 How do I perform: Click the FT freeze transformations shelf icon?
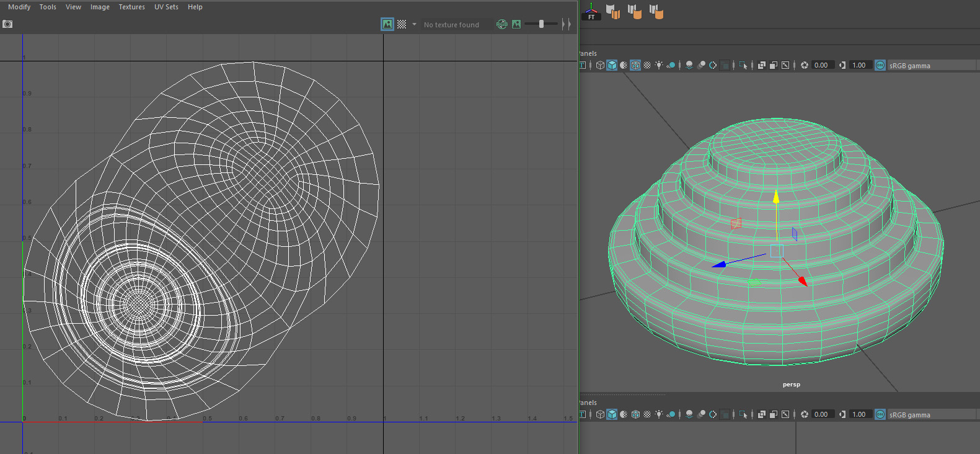tap(591, 12)
